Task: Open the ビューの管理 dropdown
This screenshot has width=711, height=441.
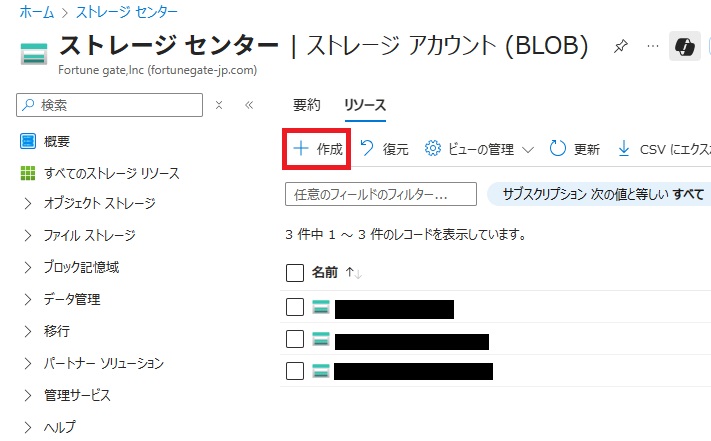Action: (479, 149)
